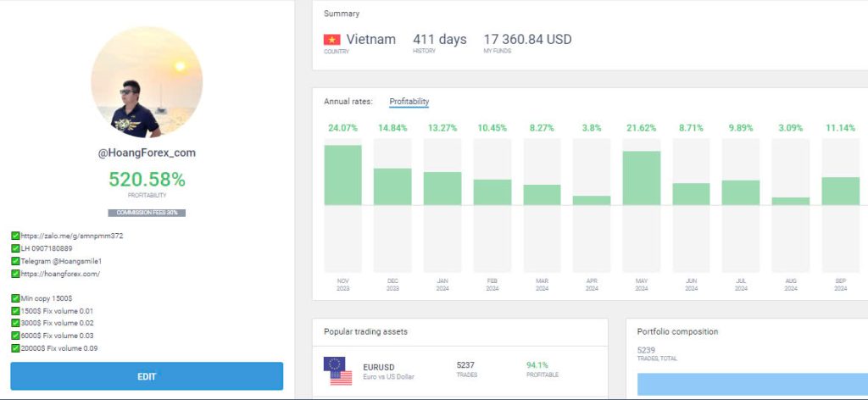The width and height of the screenshot is (868, 400).
Task: Click the check mark beside the zalo.me link
Action: pos(15,236)
